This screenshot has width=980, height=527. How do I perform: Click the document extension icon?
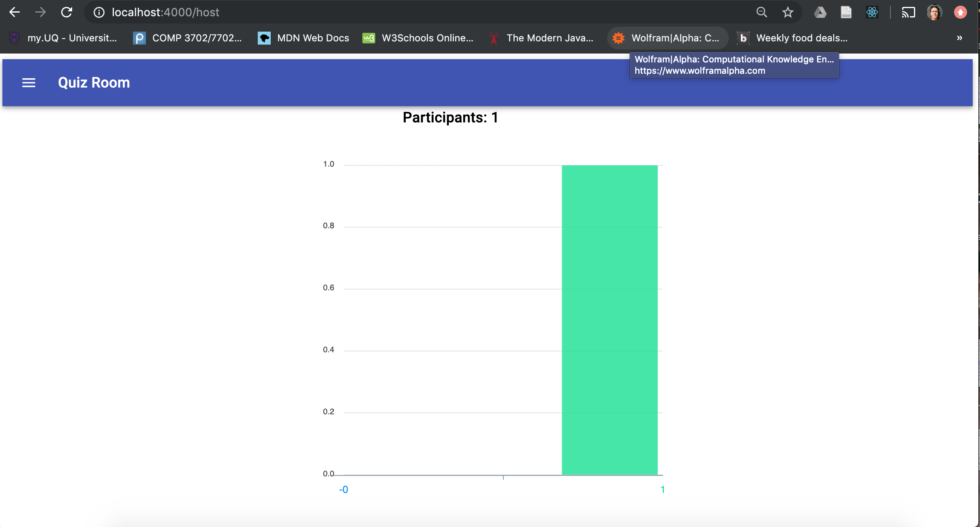[x=846, y=12]
